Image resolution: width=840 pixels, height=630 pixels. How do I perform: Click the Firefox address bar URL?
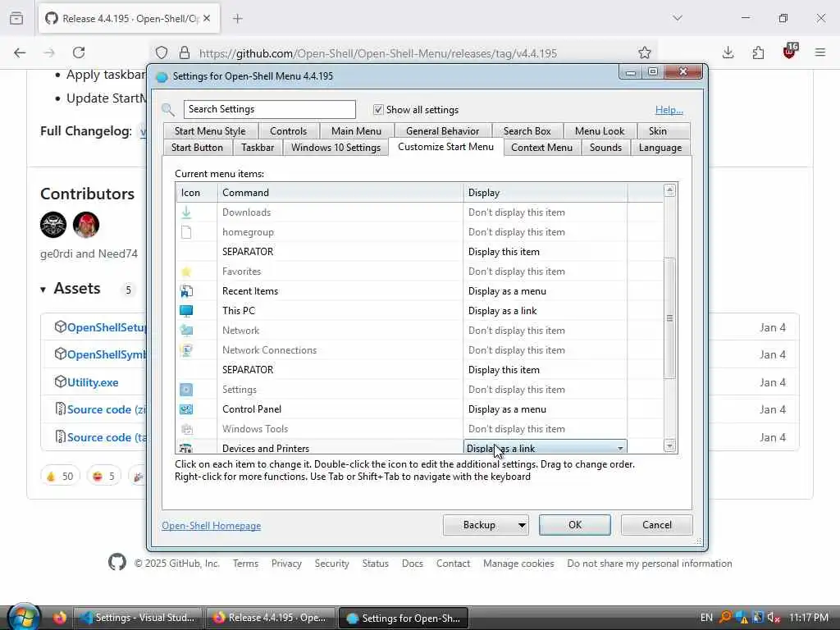point(377,53)
